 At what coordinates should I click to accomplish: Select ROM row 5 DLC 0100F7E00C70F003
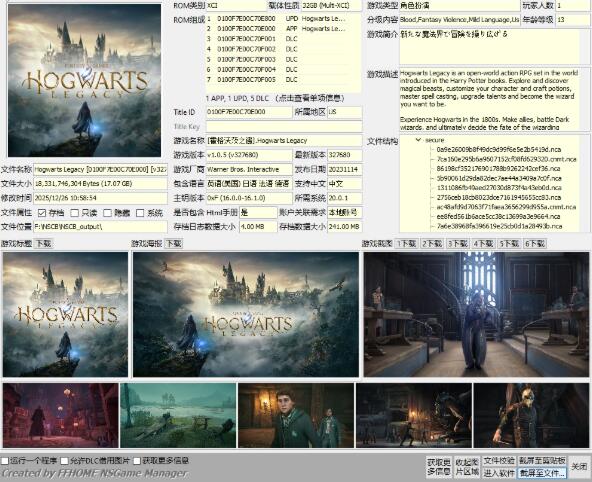click(284, 60)
